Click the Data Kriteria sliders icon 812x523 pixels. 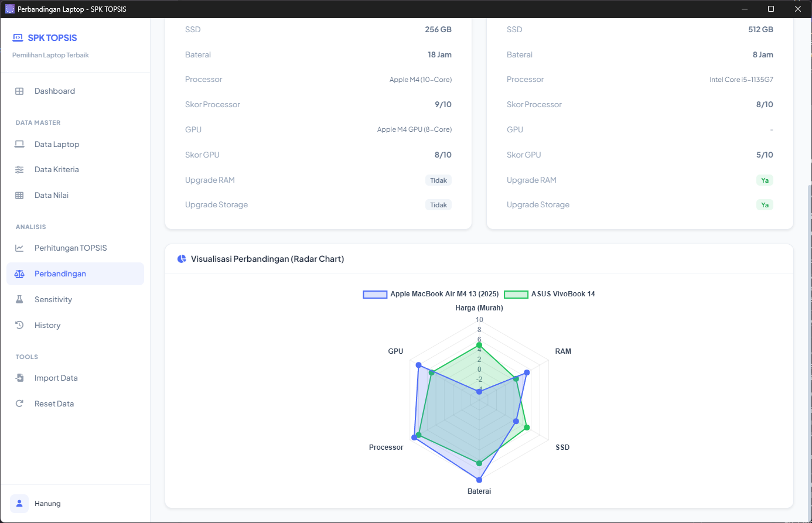click(x=19, y=170)
